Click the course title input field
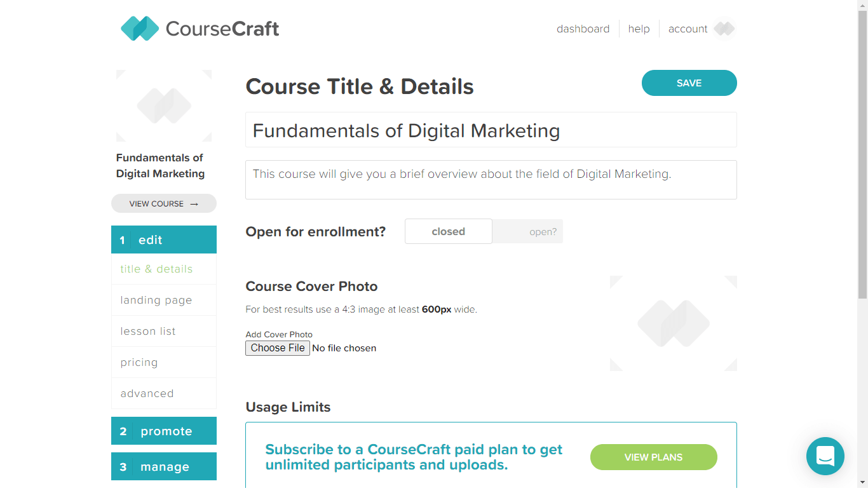The height and width of the screenshot is (493, 868). point(491,131)
